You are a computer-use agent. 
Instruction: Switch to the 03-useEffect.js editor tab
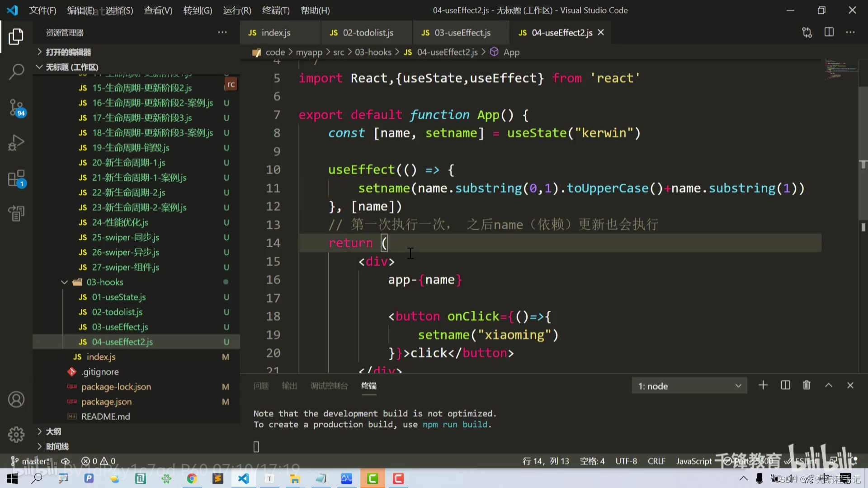coord(462,33)
